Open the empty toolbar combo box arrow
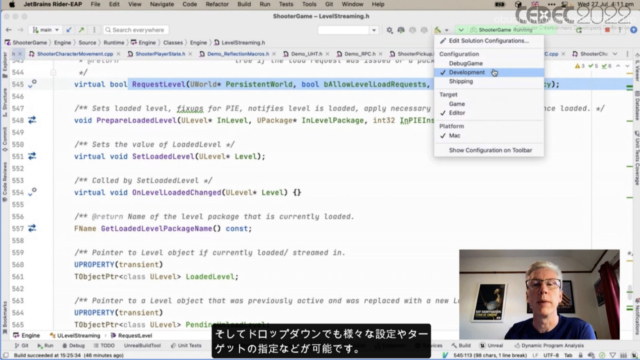This screenshot has height=360, width=640. 374,30
